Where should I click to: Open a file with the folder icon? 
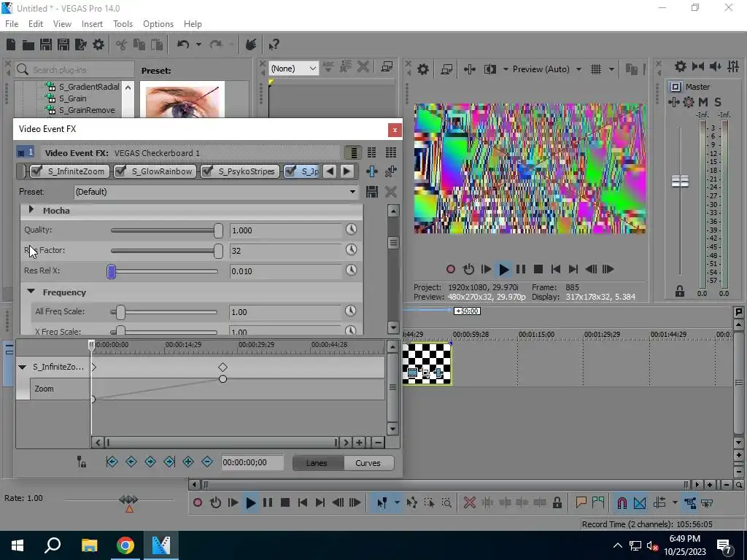click(28, 44)
